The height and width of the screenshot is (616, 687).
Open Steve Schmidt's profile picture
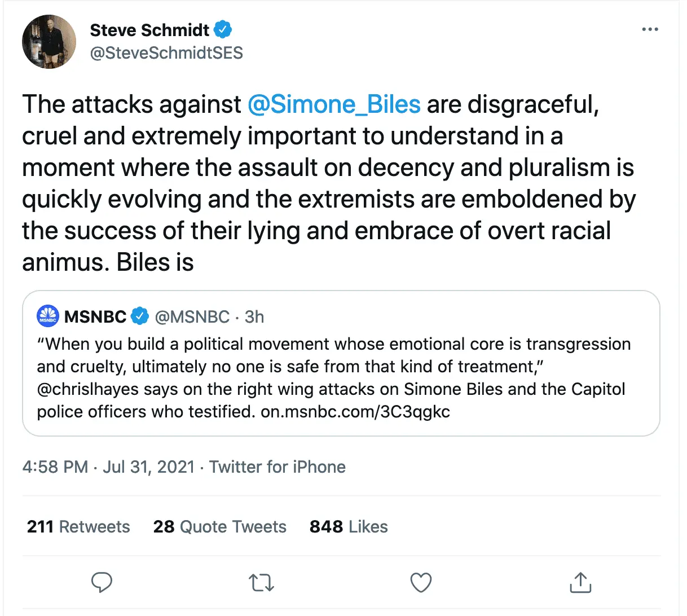[x=49, y=42]
